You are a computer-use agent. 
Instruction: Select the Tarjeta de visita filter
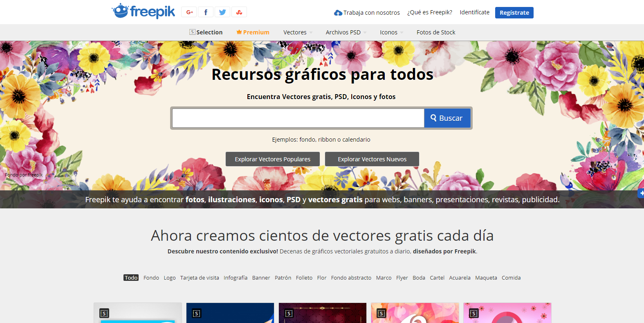pyautogui.click(x=200, y=278)
